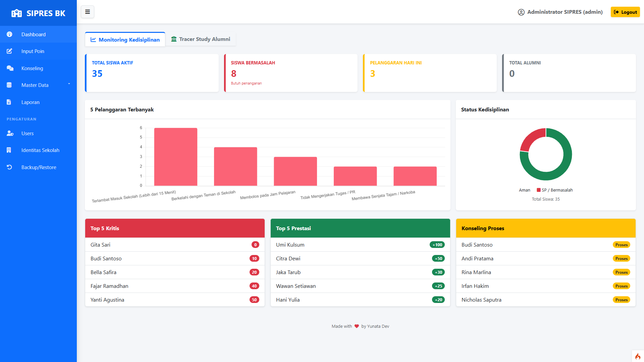Open the SIPRES BK home logo link
The height and width of the screenshot is (362, 644).
coord(38,13)
